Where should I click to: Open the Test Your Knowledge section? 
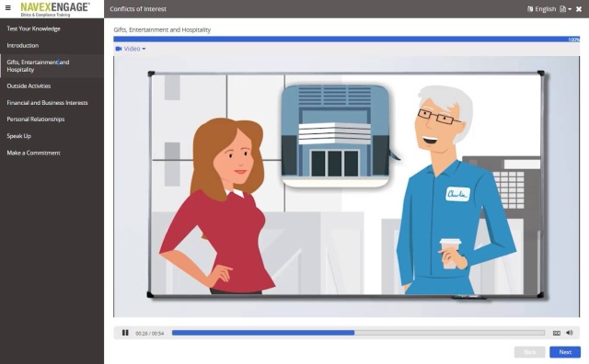tap(33, 28)
